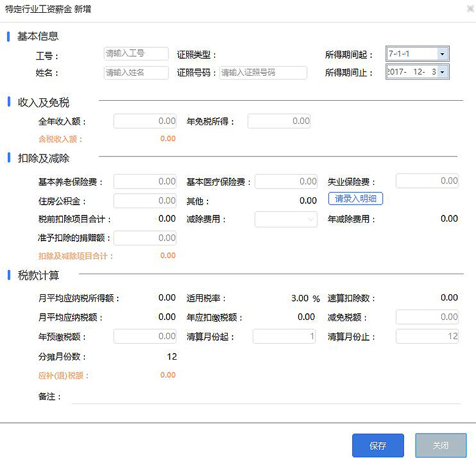The height and width of the screenshot is (458, 476).
Task: Open the 所得期间起 date dropdown
Action: (x=442, y=54)
